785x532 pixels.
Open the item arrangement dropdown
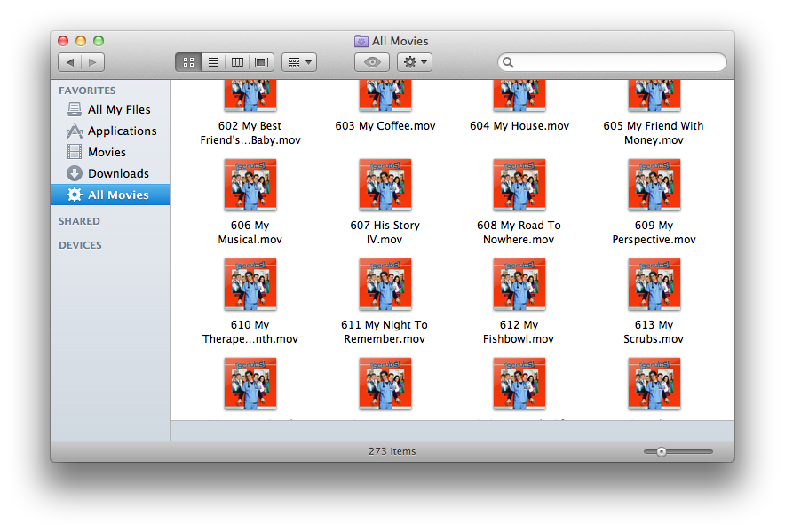pyautogui.click(x=299, y=62)
